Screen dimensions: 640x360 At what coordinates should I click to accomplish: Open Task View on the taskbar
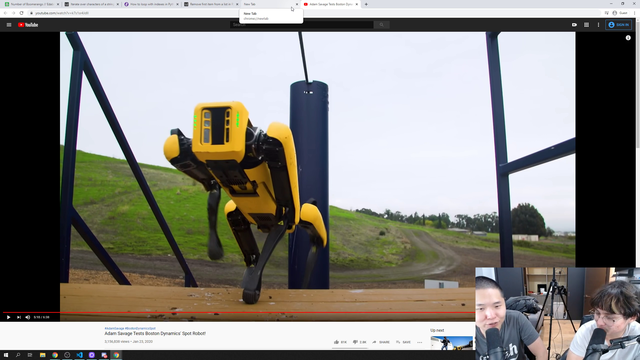30,355
